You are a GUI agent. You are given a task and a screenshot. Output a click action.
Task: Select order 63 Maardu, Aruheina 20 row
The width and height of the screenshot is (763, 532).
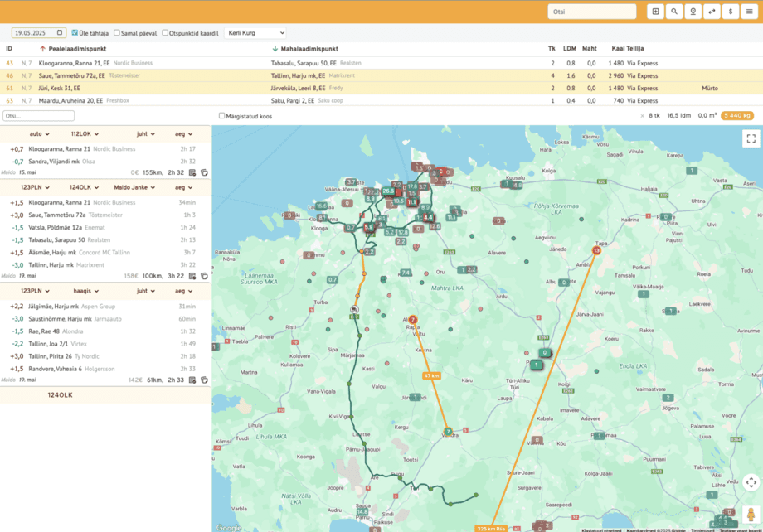381,100
